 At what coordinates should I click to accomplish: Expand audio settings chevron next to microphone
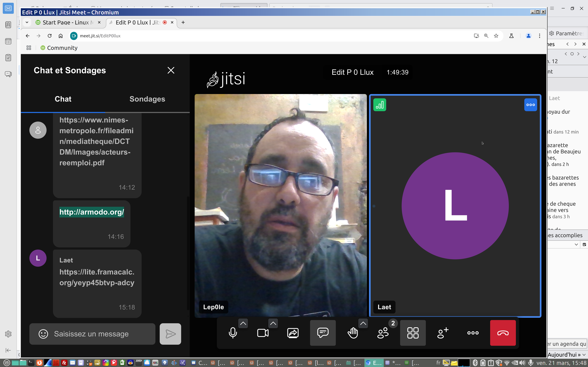(243, 323)
